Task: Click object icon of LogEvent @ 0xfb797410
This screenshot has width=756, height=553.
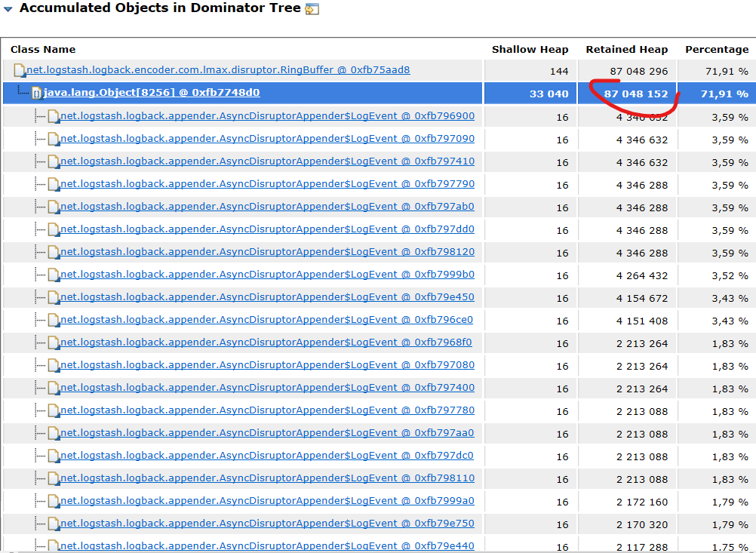Action: coord(54,162)
